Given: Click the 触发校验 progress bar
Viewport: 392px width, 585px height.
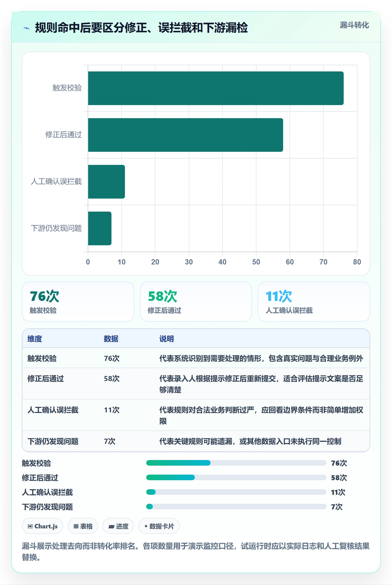Looking at the screenshot, I should [236, 463].
